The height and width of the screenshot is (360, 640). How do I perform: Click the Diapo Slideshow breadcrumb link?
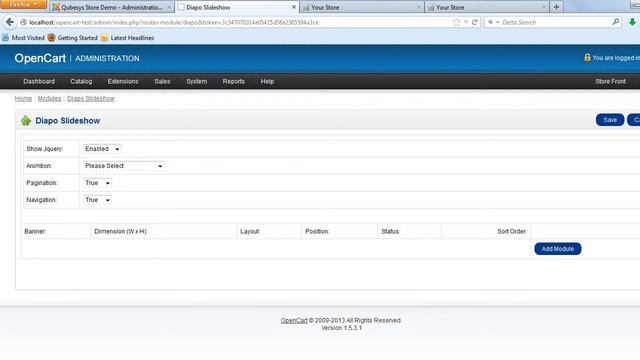pos(91,98)
